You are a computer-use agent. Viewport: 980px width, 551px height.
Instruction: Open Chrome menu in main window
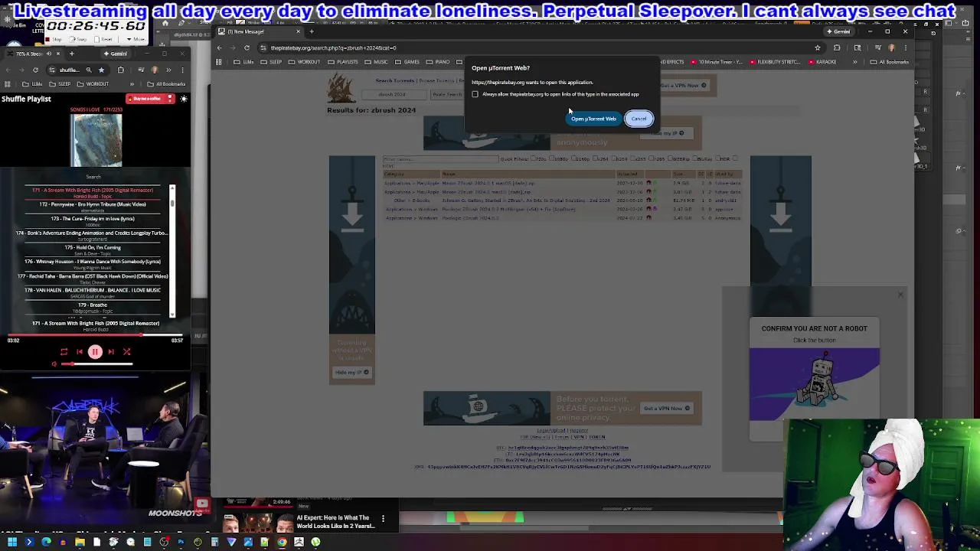click(x=906, y=47)
